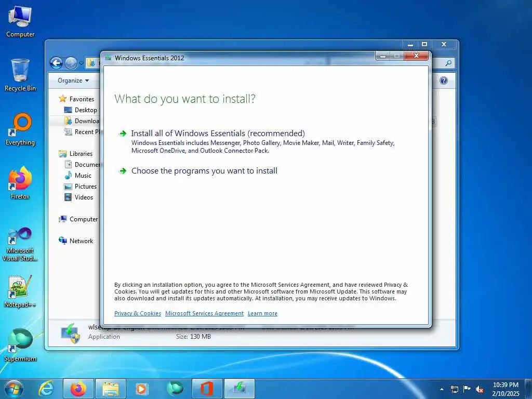532x399 pixels.
Task: Open Supermium from the taskbar
Action: [x=175, y=389]
